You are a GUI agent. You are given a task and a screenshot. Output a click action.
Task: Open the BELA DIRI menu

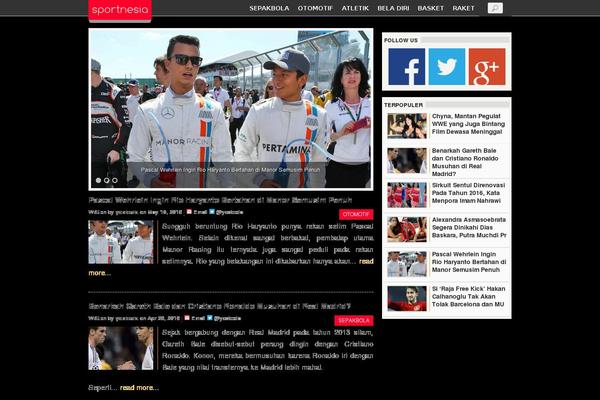click(393, 8)
